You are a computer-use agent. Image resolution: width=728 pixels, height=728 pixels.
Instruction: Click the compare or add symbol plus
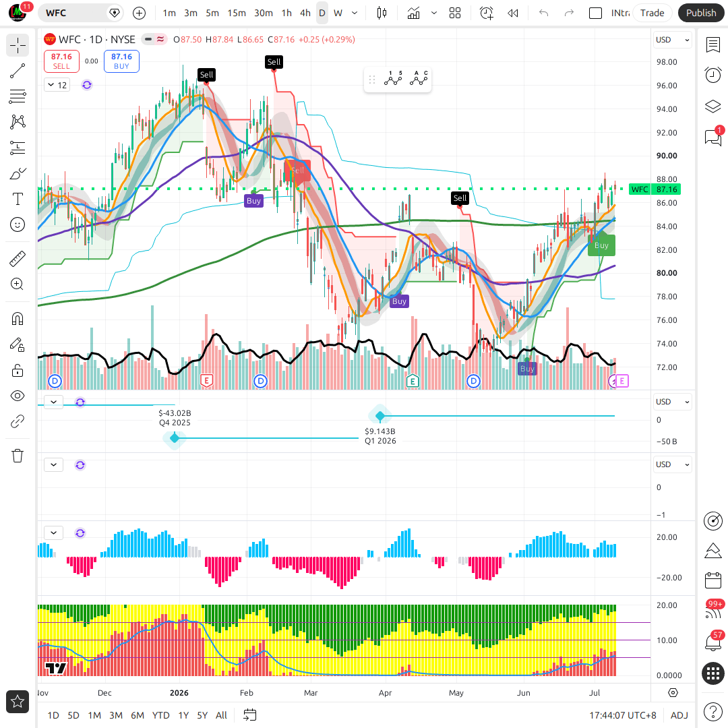click(140, 13)
